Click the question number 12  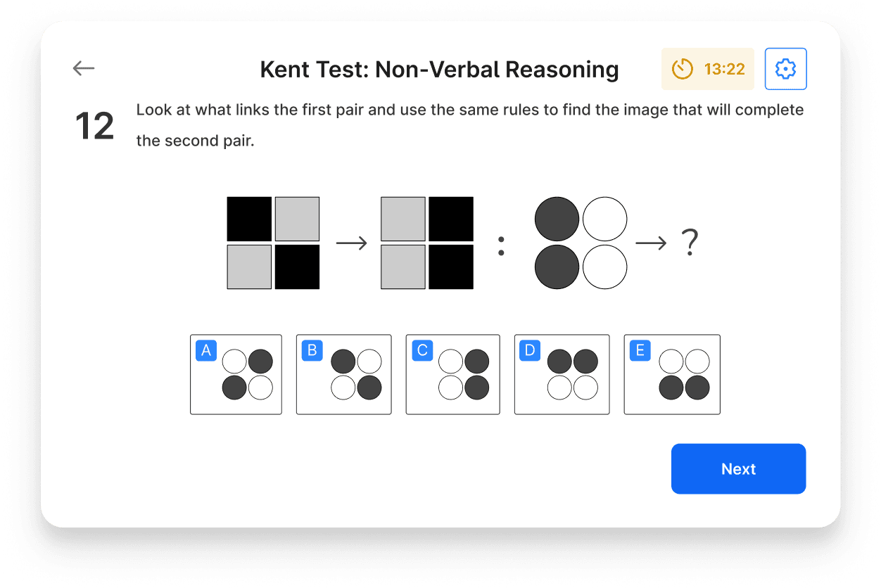pos(94,125)
